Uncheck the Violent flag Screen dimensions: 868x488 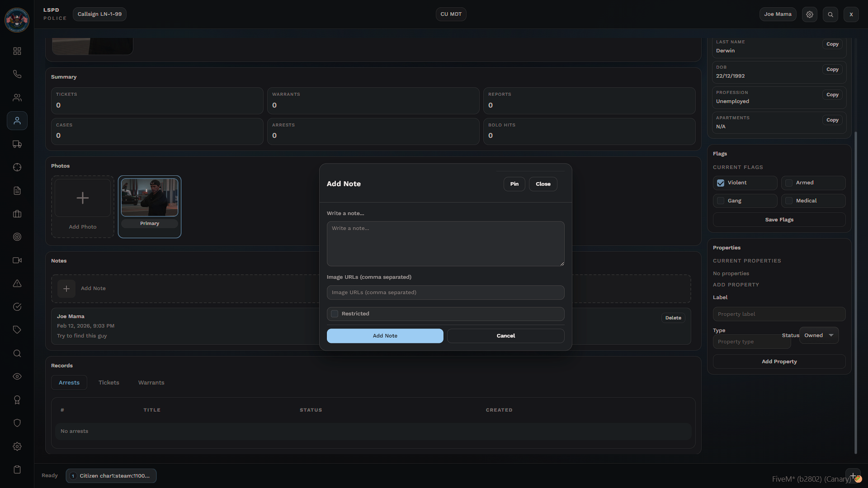[x=721, y=183]
